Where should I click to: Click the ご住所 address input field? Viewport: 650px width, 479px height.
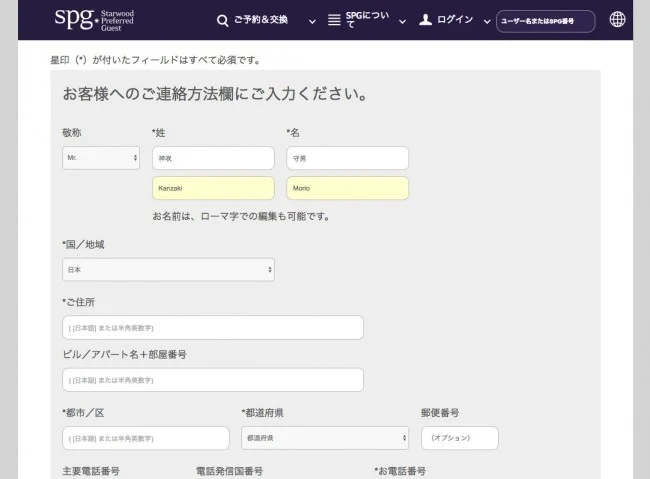[213, 328]
